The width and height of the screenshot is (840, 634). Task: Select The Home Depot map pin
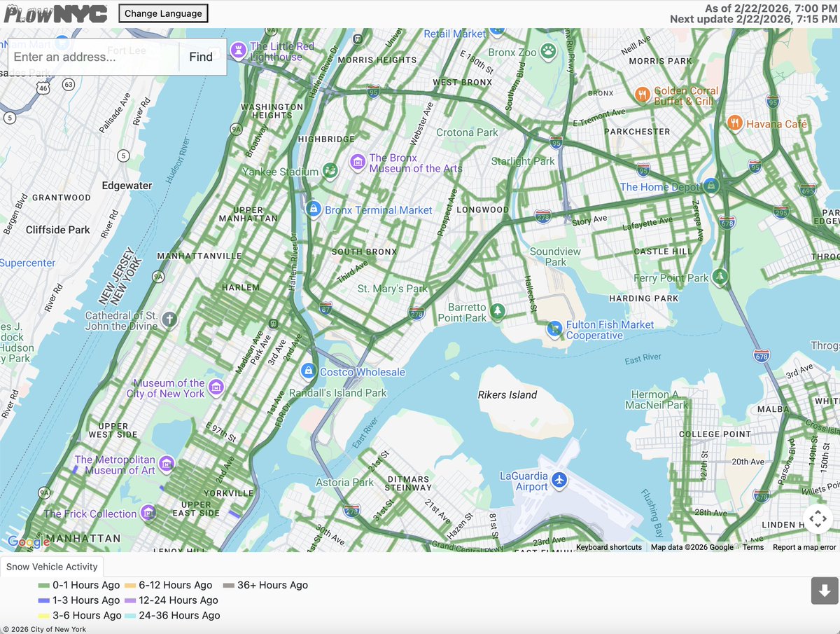(711, 186)
